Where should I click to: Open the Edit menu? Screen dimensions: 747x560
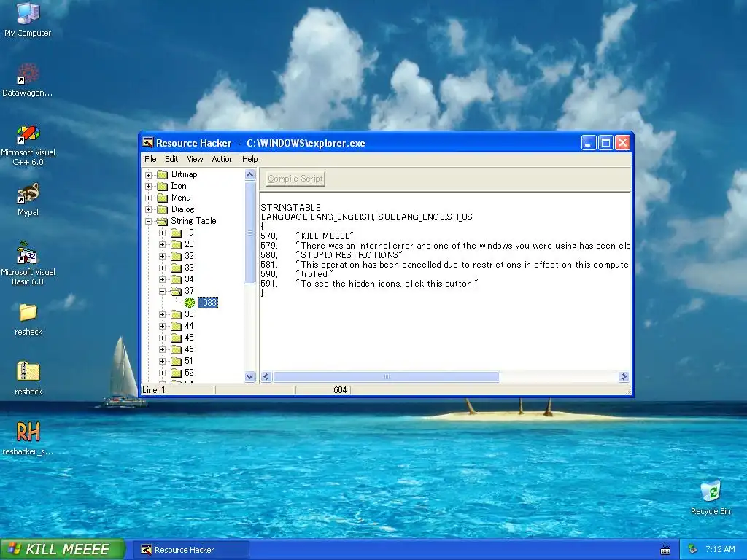pyautogui.click(x=171, y=159)
